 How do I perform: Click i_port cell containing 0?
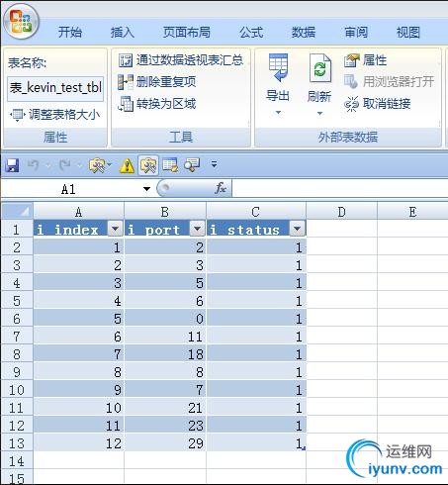pyautogui.click(x=165, y=319)
